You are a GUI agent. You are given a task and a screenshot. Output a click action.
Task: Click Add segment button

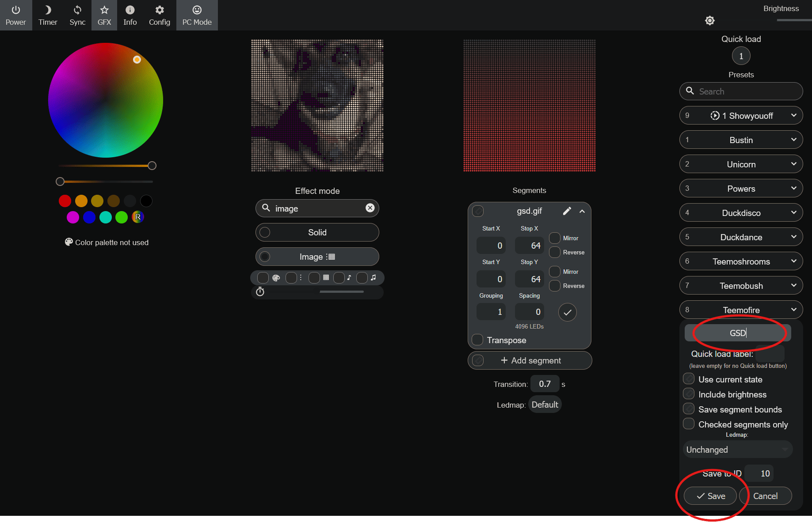point(530,360)
